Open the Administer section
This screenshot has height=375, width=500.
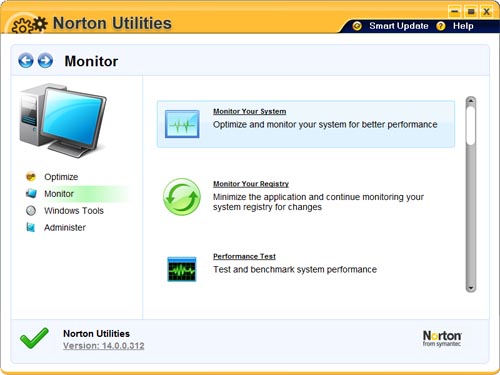point(65,228)
